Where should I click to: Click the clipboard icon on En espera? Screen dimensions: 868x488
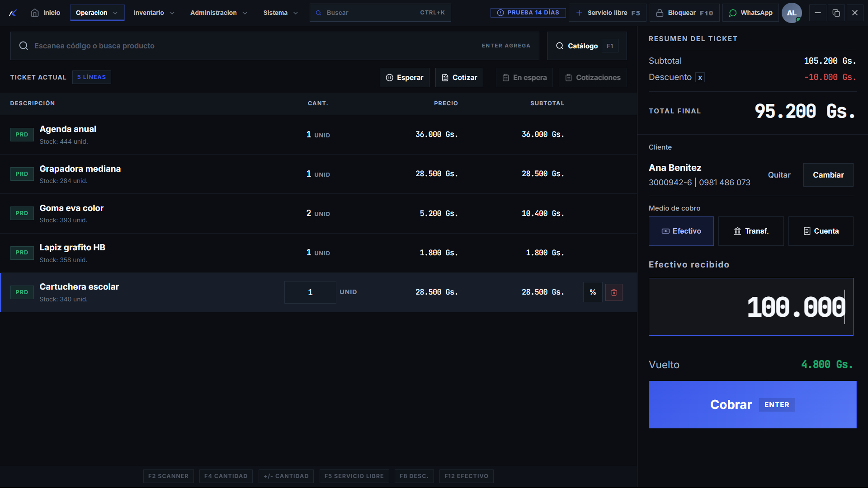[x=505, y=78]
